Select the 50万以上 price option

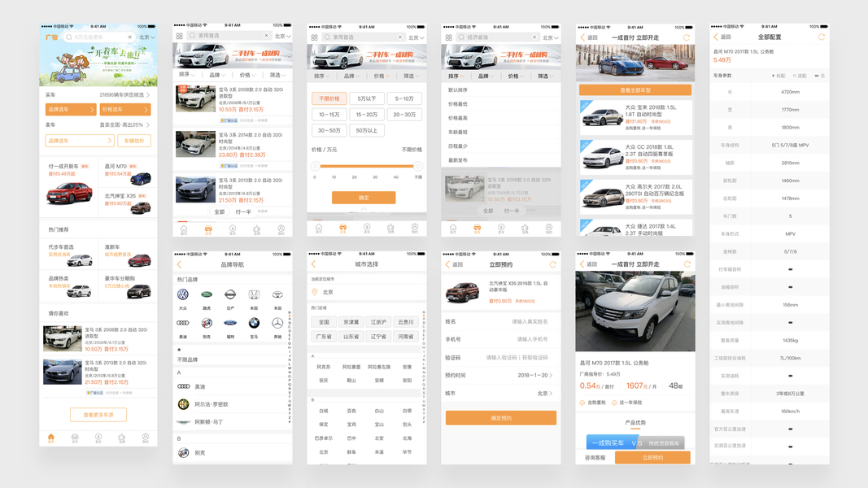tap(366, 131)
